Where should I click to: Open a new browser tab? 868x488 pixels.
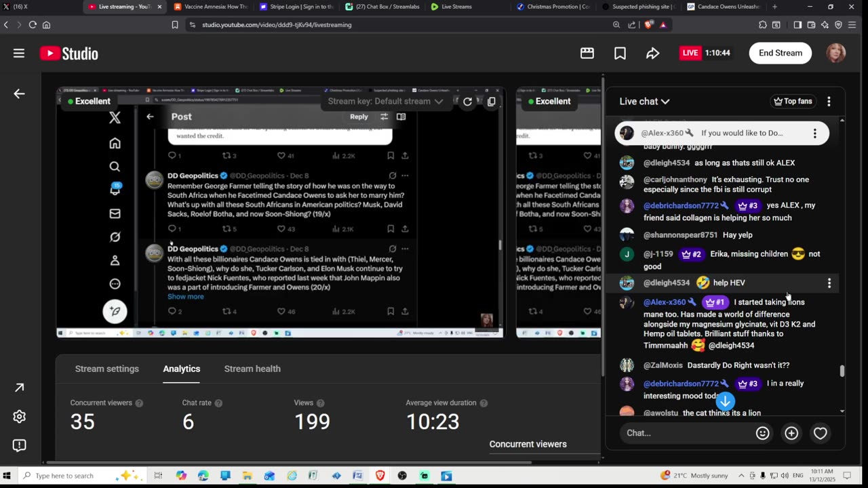774,7
